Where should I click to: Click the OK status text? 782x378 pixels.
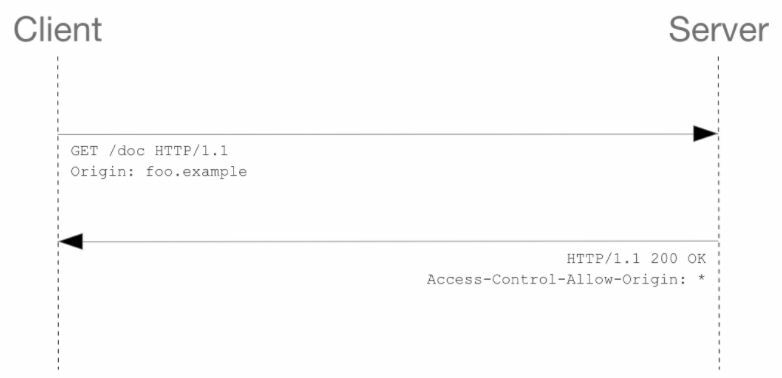click(697, 258)
